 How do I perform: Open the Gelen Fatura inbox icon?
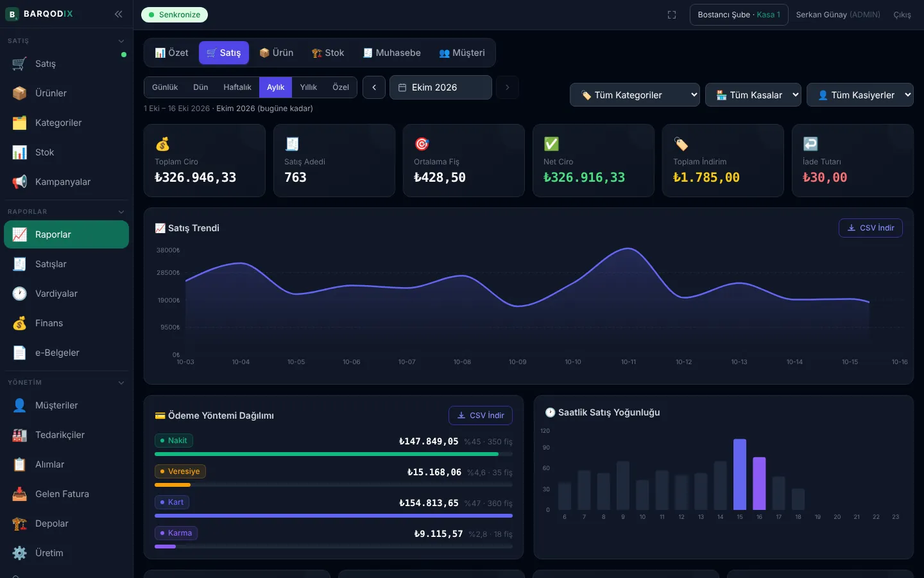click(20, 494)
